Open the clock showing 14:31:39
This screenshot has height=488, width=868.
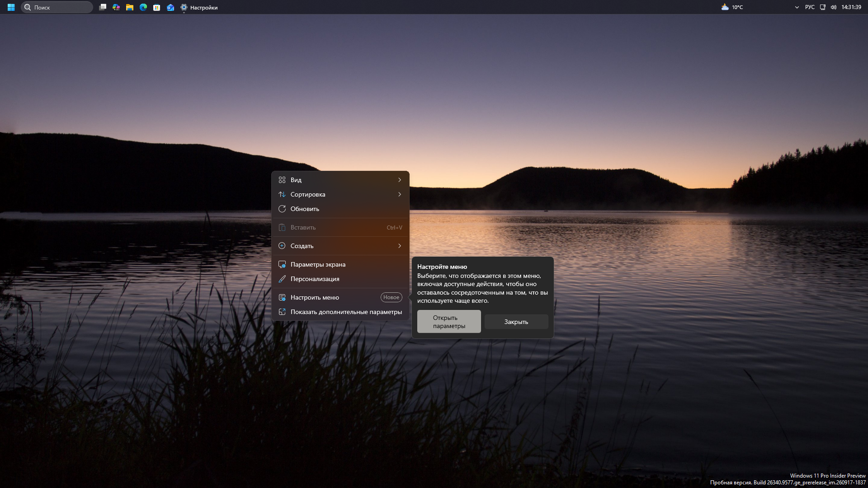click(x=851, y=7)
